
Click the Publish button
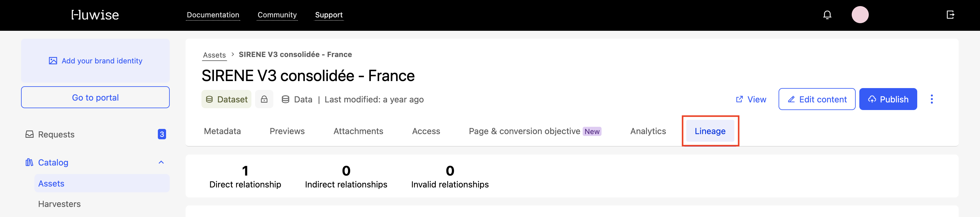coord(888,99)
